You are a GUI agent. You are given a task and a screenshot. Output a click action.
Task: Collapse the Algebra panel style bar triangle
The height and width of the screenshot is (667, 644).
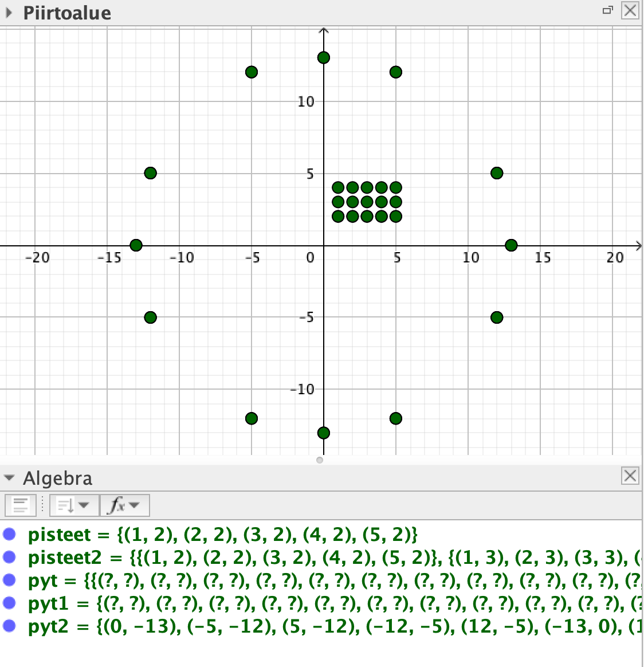tap(9, 478)
